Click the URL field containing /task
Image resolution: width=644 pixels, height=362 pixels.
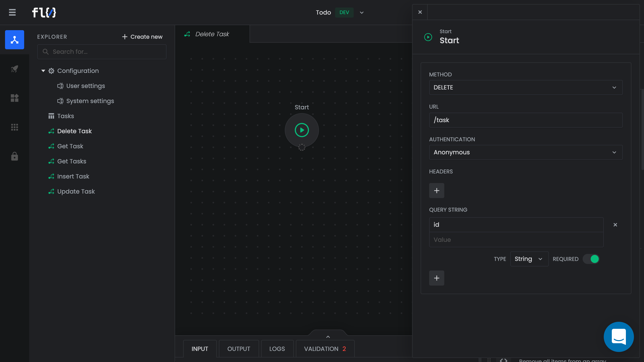coord(526,120)
